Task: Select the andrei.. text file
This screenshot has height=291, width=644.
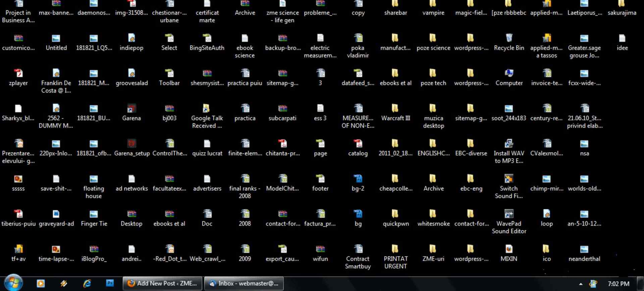Action: coord(131,253)
